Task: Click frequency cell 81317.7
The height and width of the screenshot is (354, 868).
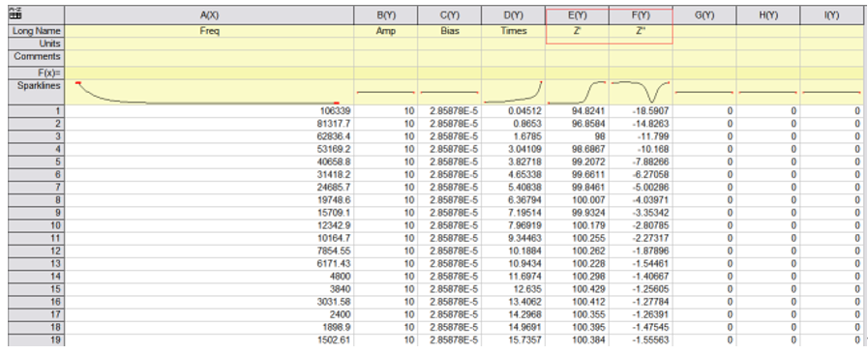Action: (x=209, y=124)
